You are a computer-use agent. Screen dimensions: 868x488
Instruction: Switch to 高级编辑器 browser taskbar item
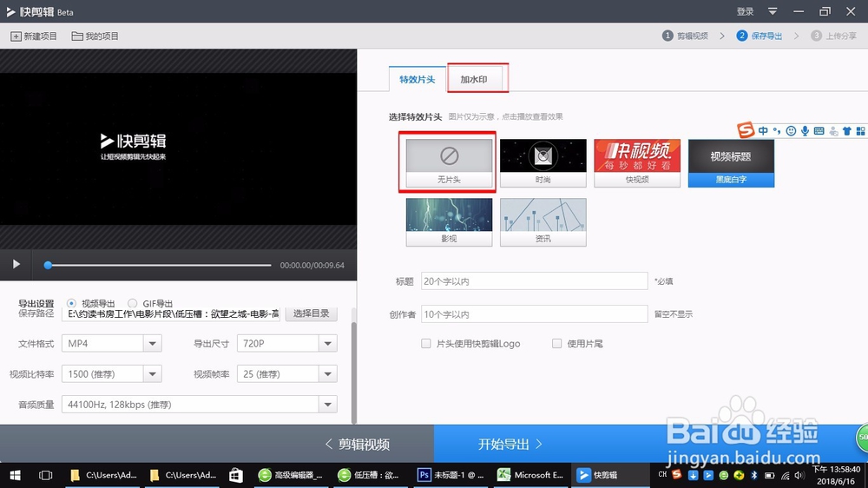292,475
